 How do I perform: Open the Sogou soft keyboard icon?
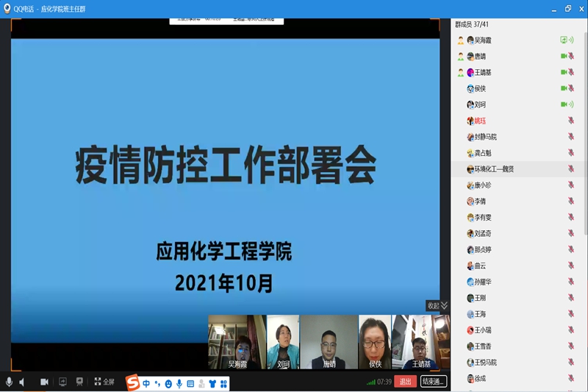pos(190,383)
